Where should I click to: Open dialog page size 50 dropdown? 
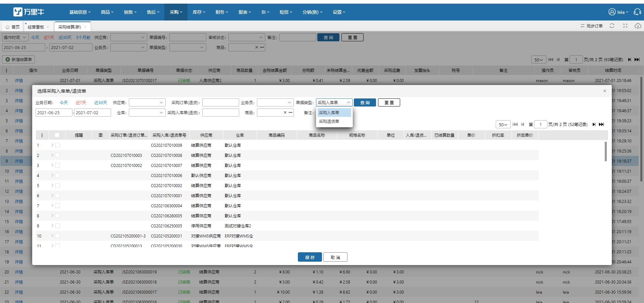[503, 125]
